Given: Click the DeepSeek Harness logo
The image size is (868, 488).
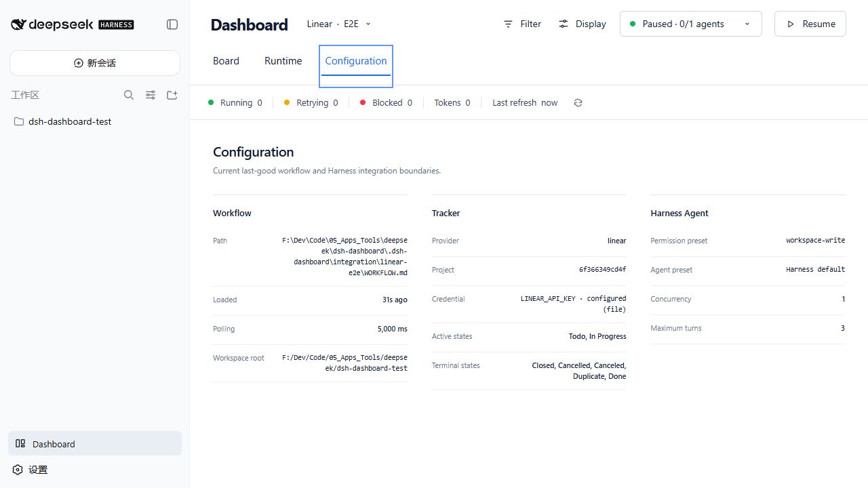Looking at the screenshot, I should (73, 24).
